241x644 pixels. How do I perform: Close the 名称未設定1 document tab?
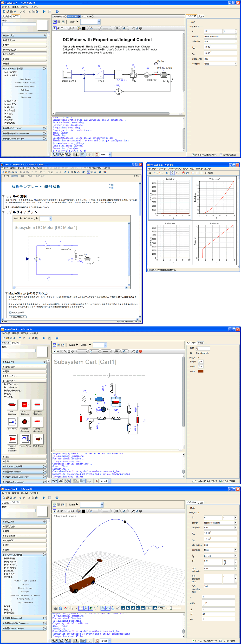click(65, 16)
